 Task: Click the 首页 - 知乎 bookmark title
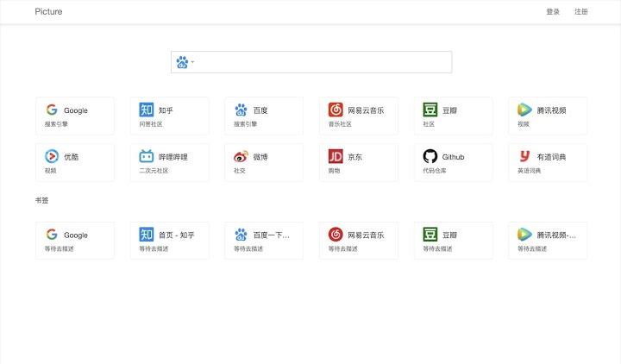point(177,235)
